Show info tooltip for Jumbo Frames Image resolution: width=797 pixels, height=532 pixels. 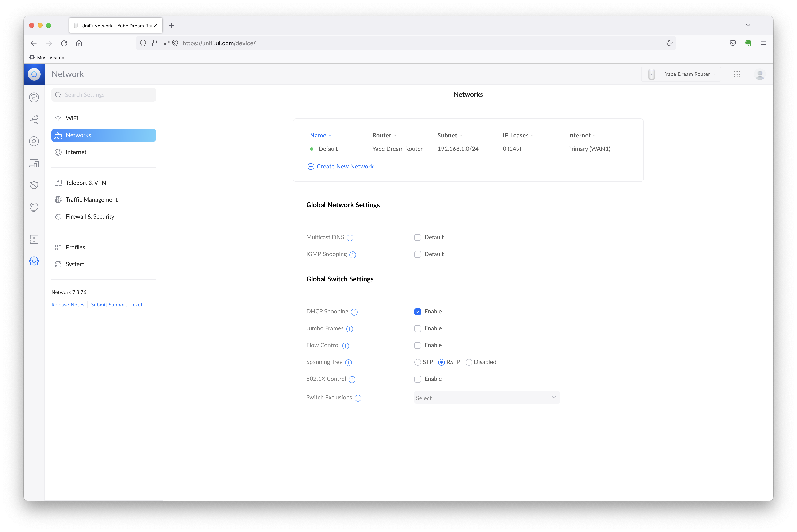[x=349, y=329]
